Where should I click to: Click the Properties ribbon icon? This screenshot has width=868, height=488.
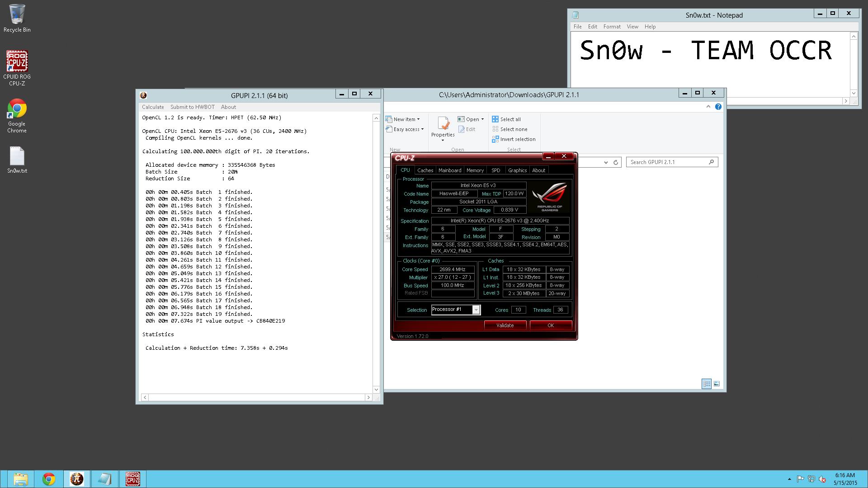point(443,123)
